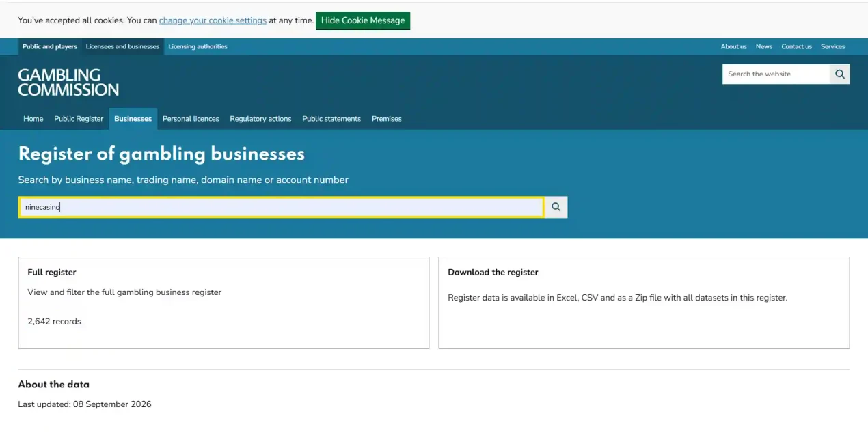Click the register search magnifier button
This screenshot has width=868, height=433.
click(556, 207)
